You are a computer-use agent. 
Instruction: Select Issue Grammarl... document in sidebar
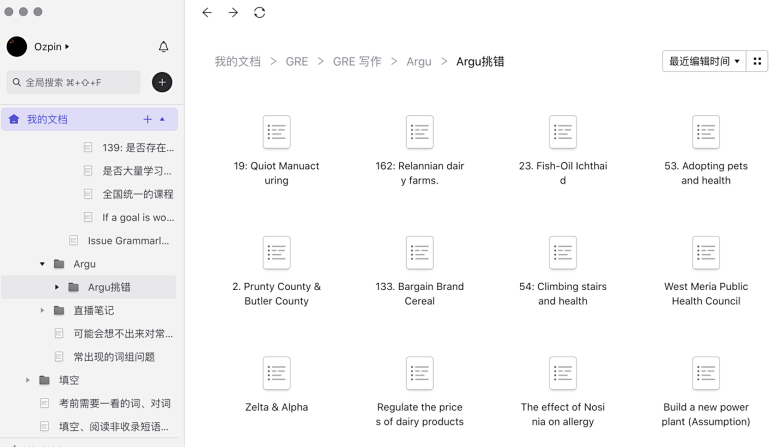128,241
